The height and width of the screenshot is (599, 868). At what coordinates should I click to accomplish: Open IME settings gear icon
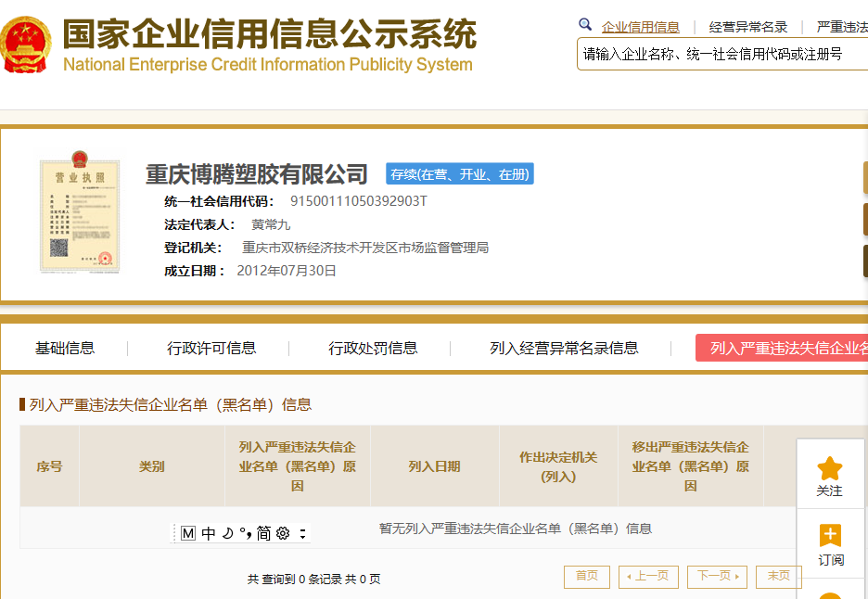283,533
